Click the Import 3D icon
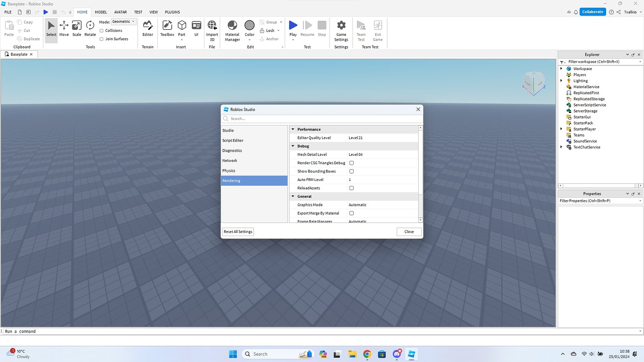644x362 pixels. coord(212,27)
